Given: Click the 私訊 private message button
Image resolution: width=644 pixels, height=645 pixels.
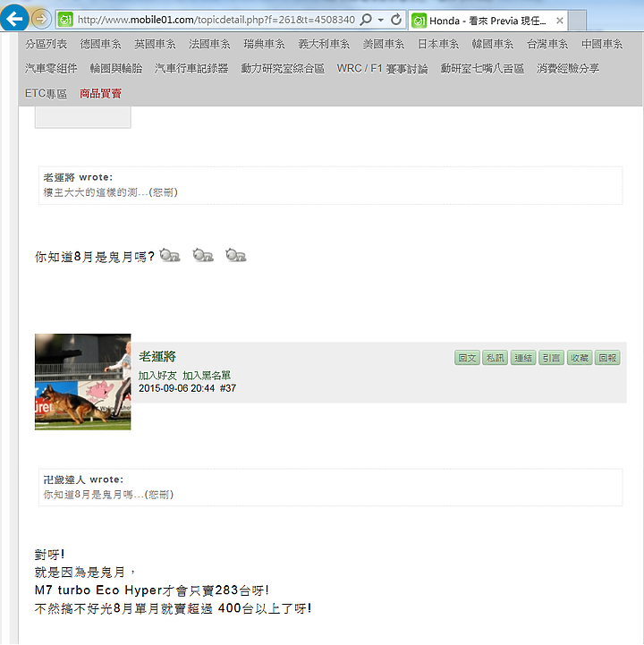Looking at the screenshot, I should 495,358.
